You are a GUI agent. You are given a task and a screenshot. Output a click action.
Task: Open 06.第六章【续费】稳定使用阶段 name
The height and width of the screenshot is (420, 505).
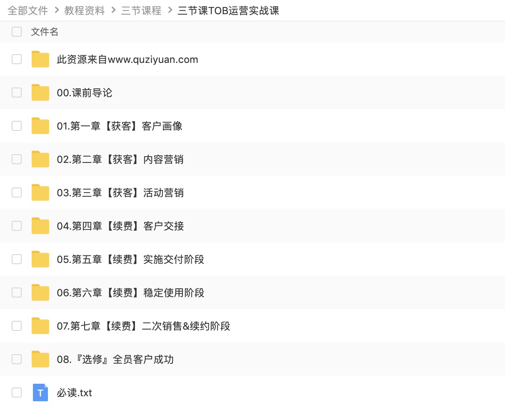pos(130,293)
